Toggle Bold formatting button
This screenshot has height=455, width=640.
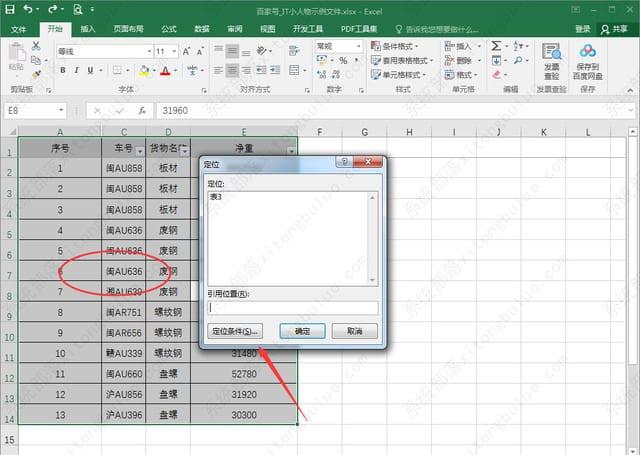63,70
